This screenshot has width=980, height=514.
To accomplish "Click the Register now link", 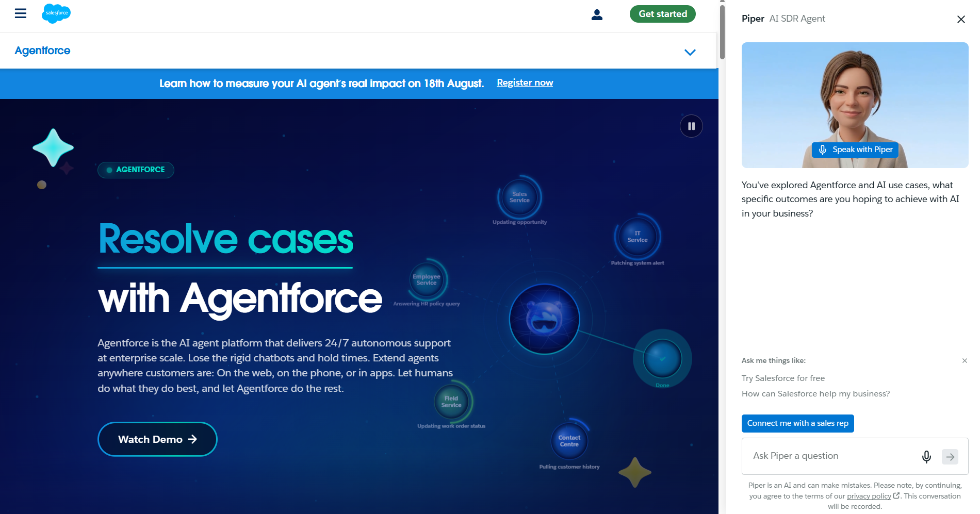I will [525, 82].
